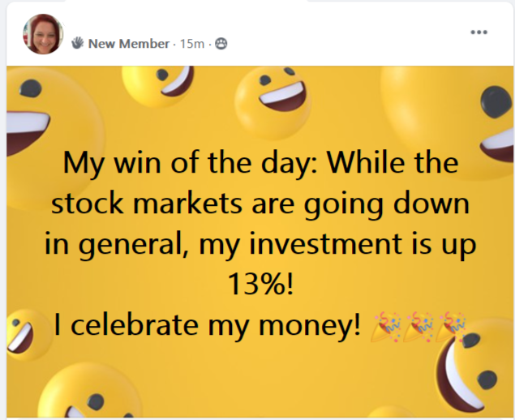The height and width of the screenshot is (420, 515).
Task: Click the 'My win of the day' line
Action: pyautogui.click(x=260, y=163)
